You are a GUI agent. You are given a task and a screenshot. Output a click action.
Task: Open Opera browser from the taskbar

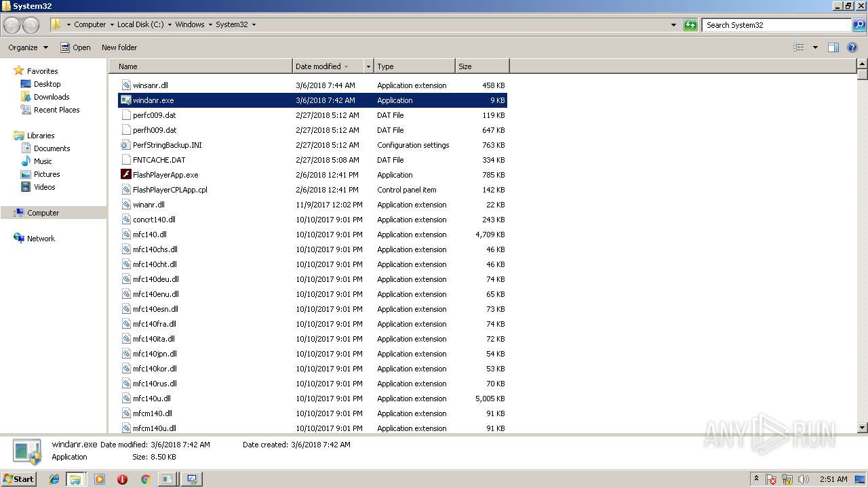point(122,479)
